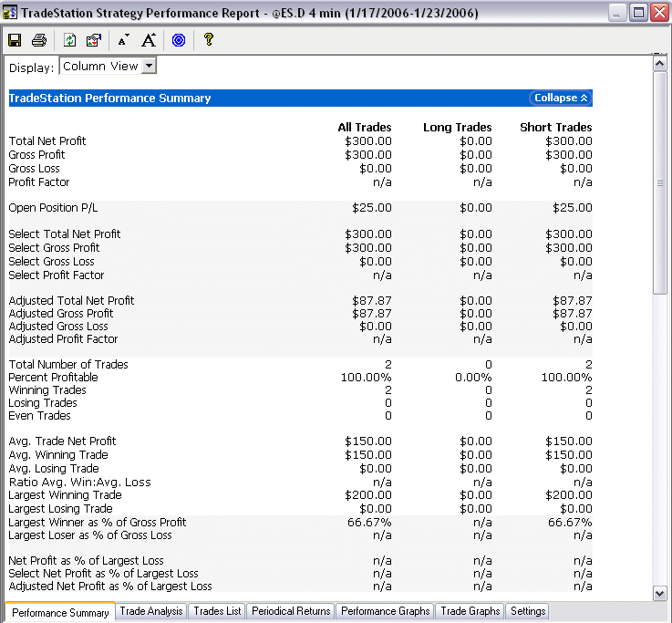Click TradeStation title bar app icon
The width and height of the screenshot is (672, 623).
[x=9, y=13]
